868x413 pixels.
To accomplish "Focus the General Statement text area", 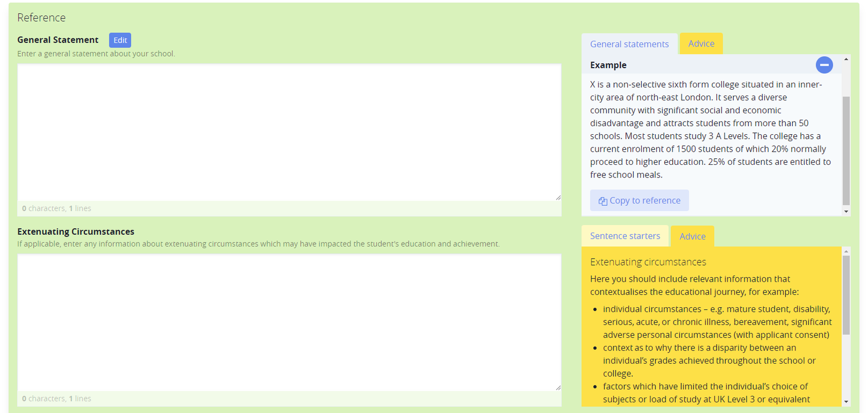I will pyautogui.click(x=289, y=132).
